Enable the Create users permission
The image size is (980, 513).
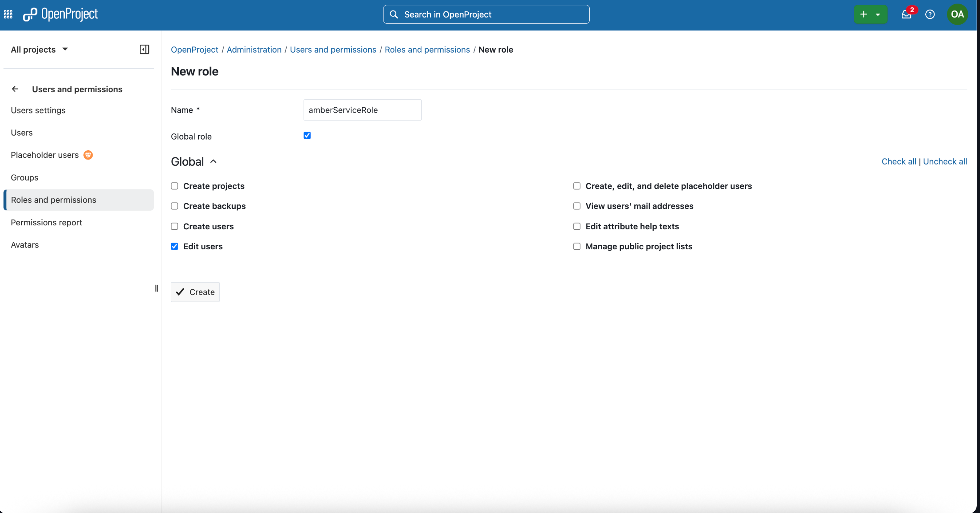pyautogui.click(x=174, y=226)
